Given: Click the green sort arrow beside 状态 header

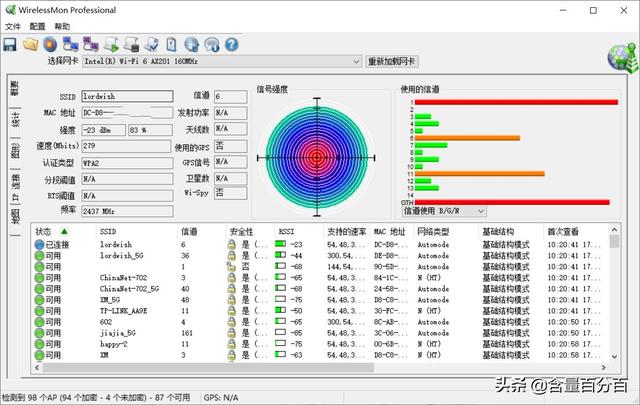Looking at the screenshot, I should click(x=64, y=231).
